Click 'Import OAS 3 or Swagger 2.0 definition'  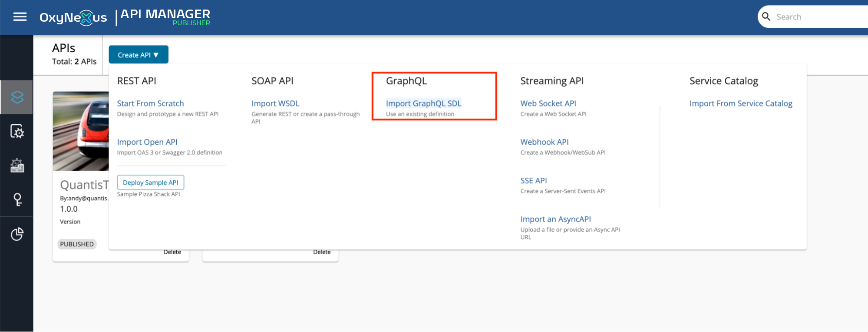pyautogui.click(x=170, y=153)
